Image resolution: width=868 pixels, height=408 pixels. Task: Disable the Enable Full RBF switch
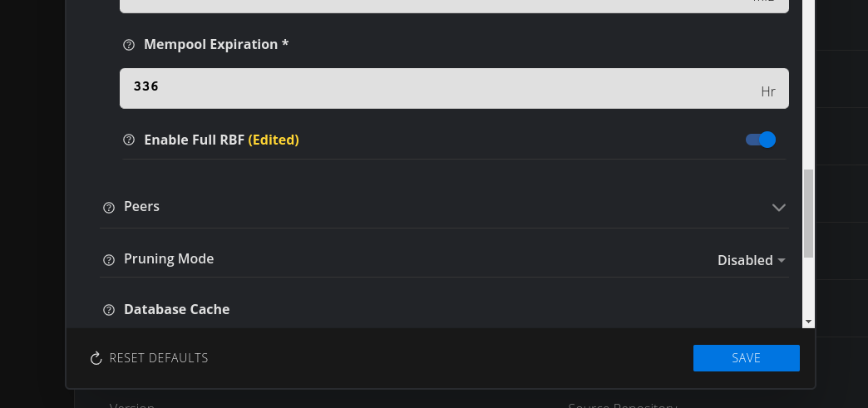761,140
